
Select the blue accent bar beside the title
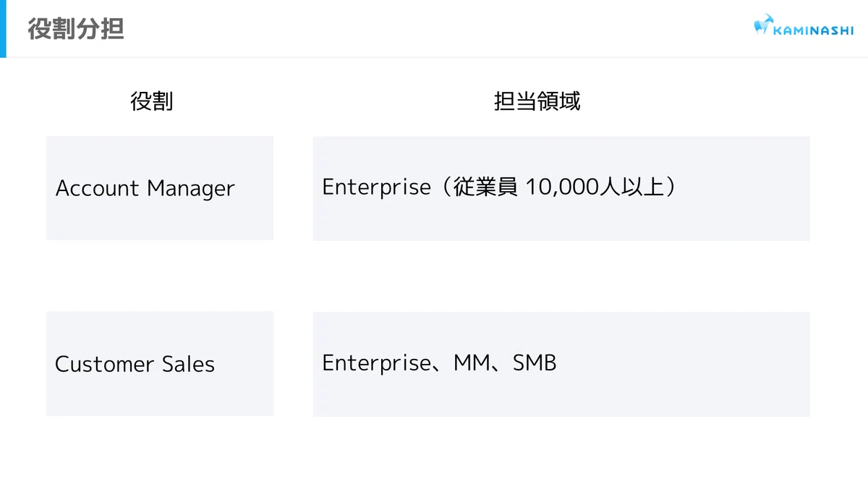click(3, 29)
